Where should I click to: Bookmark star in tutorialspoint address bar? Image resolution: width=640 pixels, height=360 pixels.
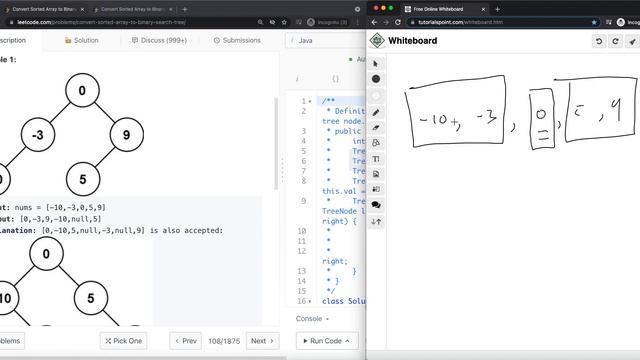coord(594,22)
